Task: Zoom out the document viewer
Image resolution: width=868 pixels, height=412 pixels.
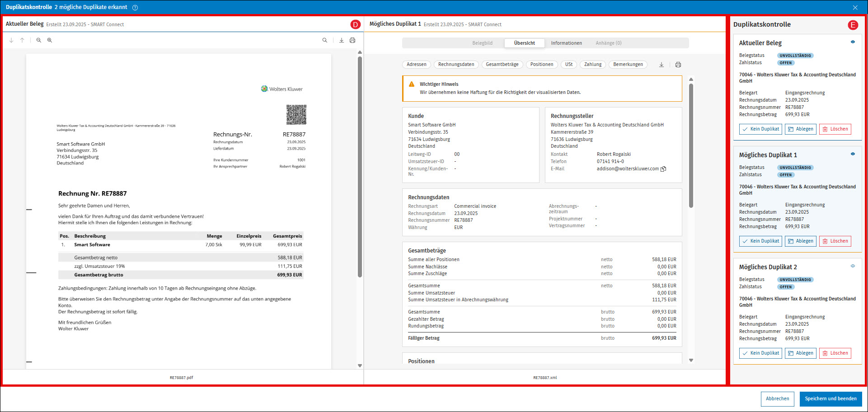Action: [x=39, y=40]
